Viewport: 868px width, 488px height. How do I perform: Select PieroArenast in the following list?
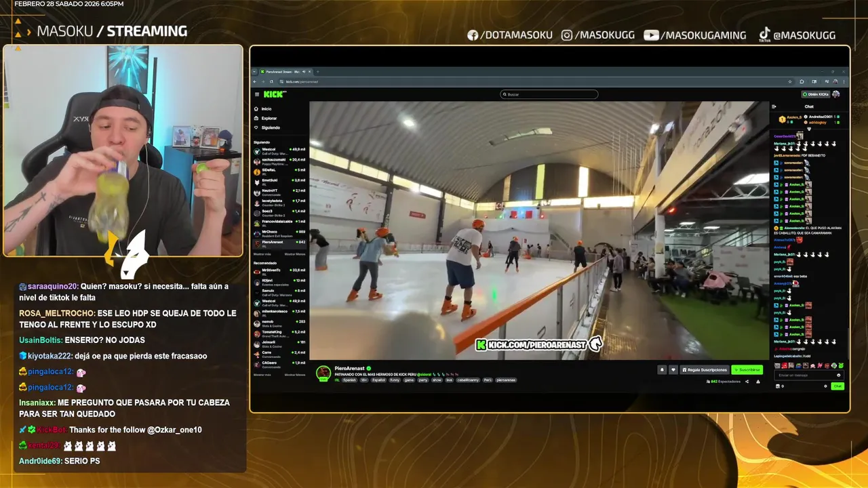pos(279,243)
